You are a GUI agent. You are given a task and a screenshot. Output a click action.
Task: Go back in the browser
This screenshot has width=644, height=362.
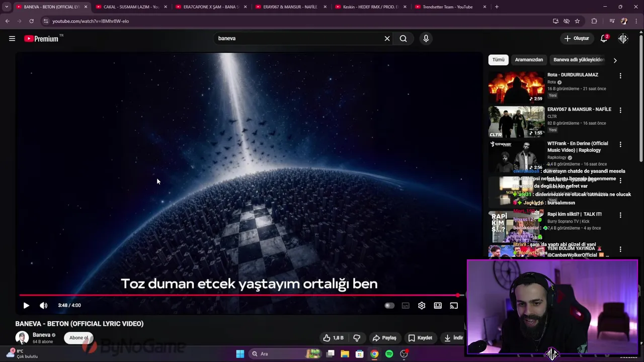click(x=7, y=21)
